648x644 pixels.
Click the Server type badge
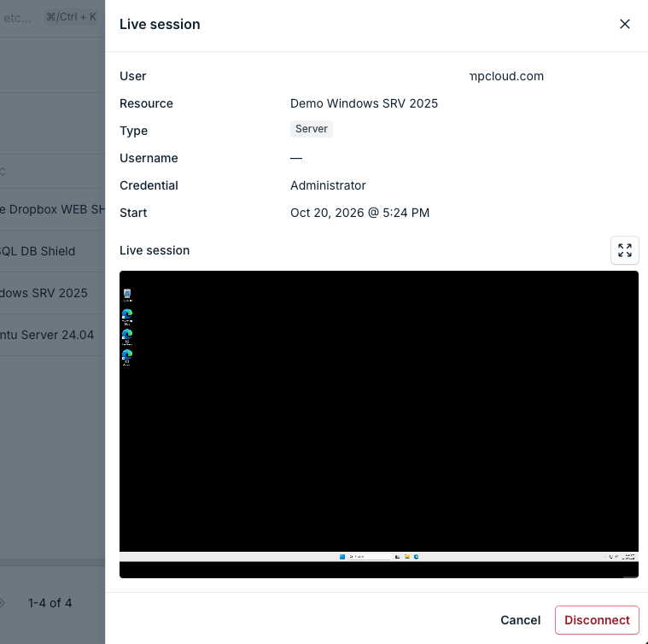311,129
